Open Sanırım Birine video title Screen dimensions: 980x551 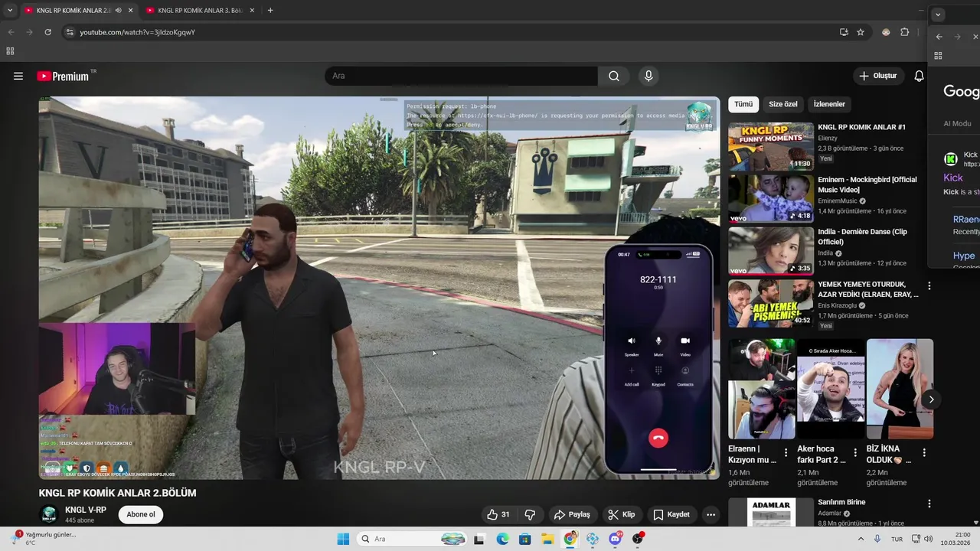(x=841, y=502)
